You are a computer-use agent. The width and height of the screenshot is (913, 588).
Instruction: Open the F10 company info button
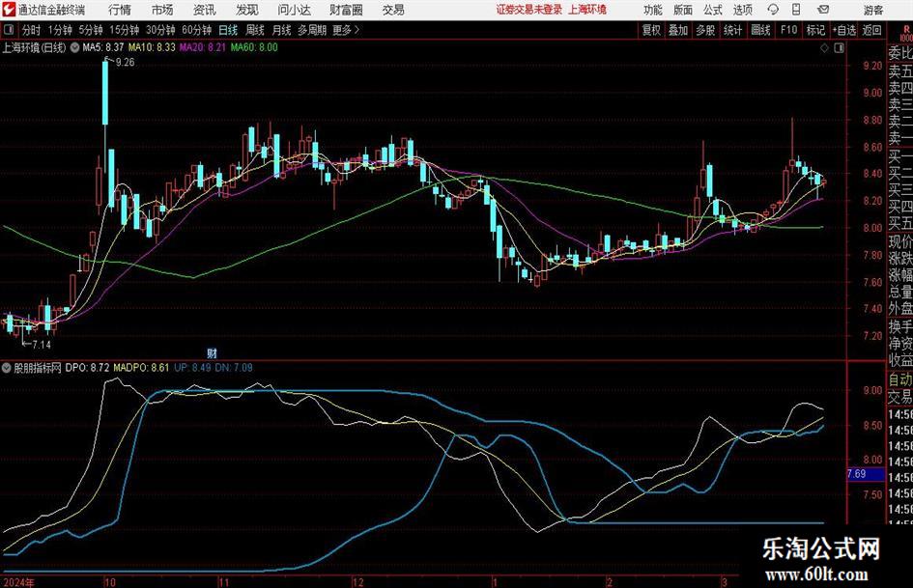tap(788, 30)
